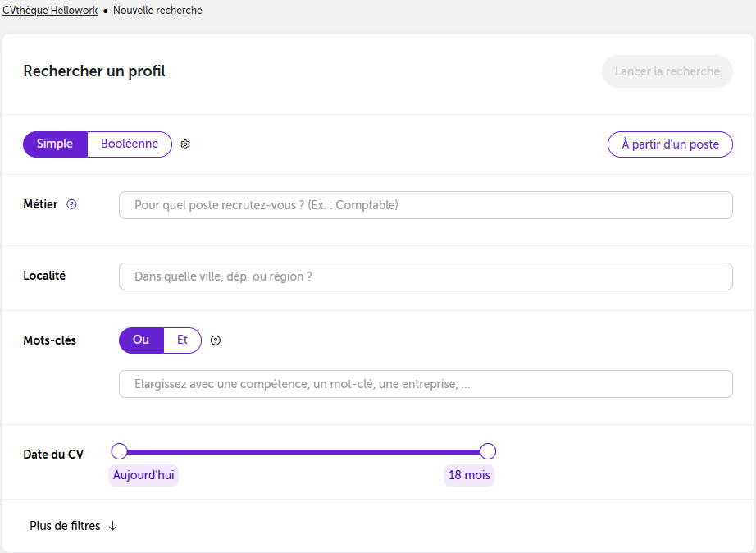This screenshot has width=756, height=553.
Task: Click the down arrow beside Plus de filtres
Action: (x=112, y=526)
